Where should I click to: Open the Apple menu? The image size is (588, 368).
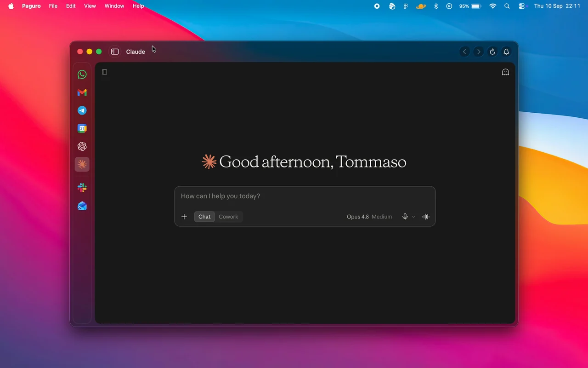(11, 6)
